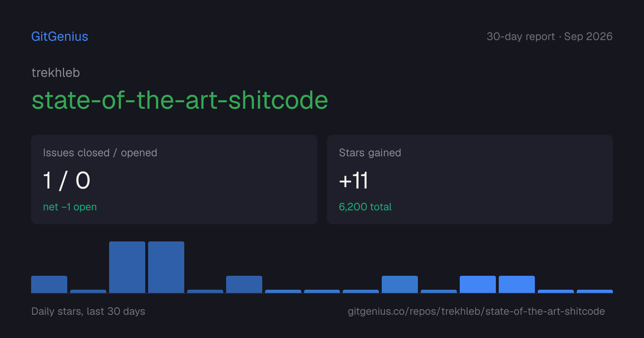Click the sixth medium bar in the chart
This screenshot has width=644, height=338.
pos(244,284)
